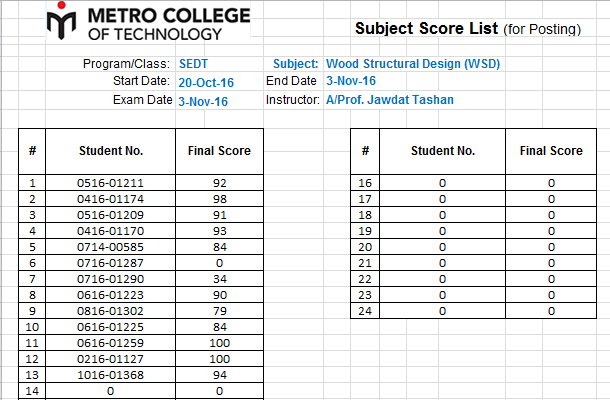Select student number 0714-00585
Viewport: 610px width, 400px height.
110,247
